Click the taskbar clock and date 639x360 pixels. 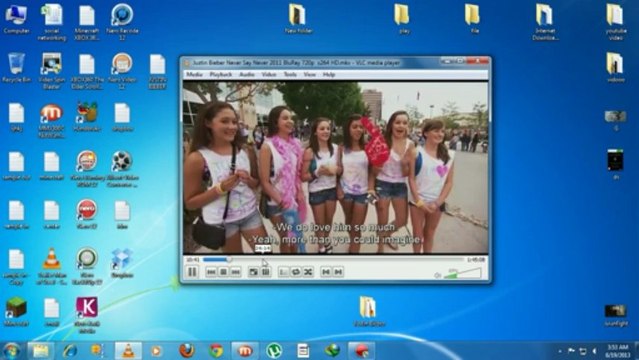(617, 351)
